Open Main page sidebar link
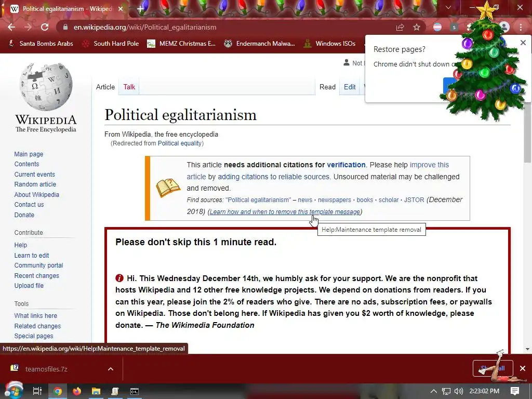 point(29,154)
